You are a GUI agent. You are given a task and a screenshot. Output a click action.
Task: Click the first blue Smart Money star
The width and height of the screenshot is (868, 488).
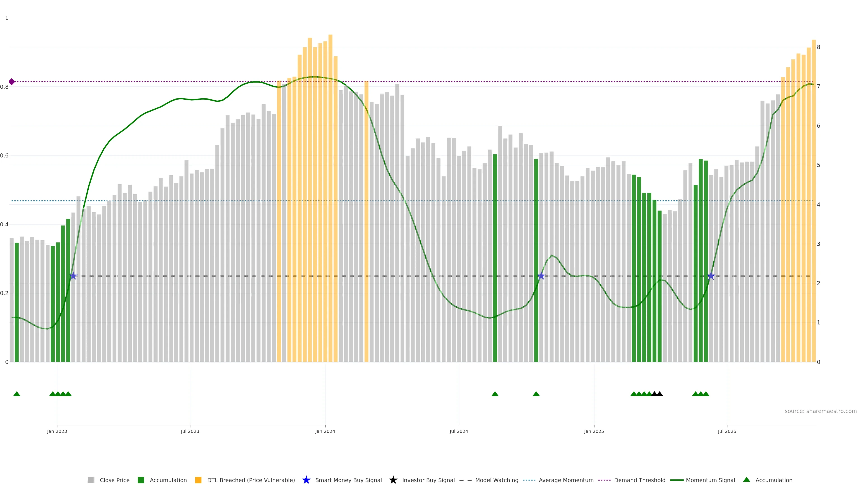(73, 276)
